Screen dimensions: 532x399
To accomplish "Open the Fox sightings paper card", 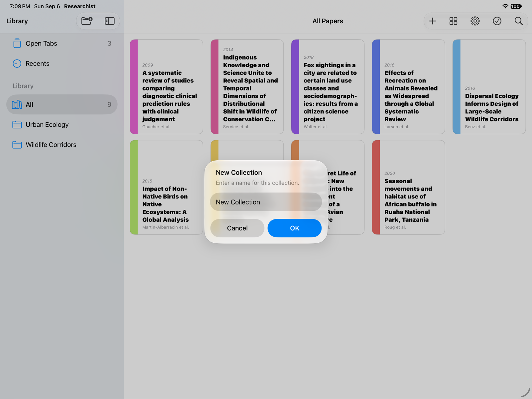I will 328,87.
